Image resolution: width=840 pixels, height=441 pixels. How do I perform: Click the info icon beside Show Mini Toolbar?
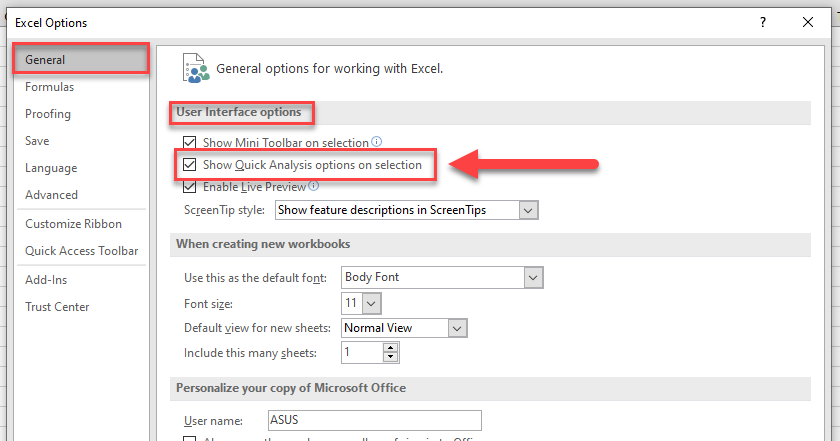(377, 141)
